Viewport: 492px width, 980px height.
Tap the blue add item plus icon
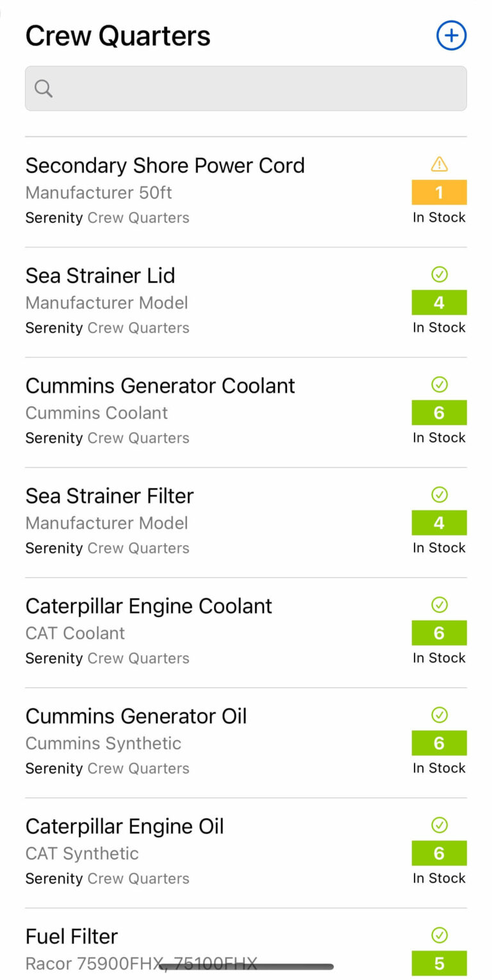point(451,35)
